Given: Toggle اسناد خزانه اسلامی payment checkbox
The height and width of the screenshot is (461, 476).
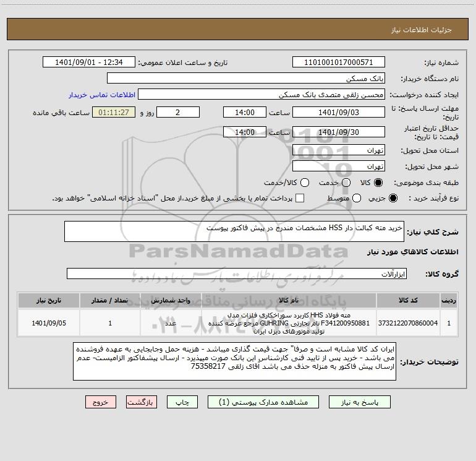Looking at the screenshot, I should [x=300, y=198].
